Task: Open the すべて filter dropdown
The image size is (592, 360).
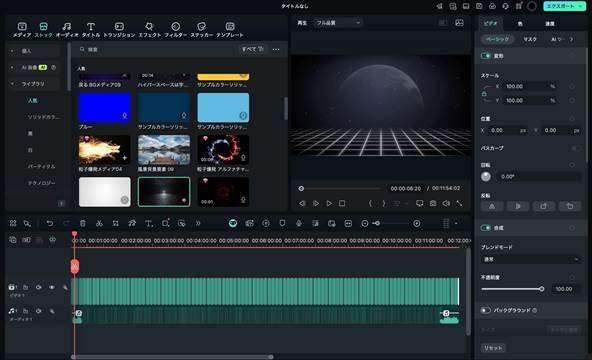Action: tap(253, 49)
